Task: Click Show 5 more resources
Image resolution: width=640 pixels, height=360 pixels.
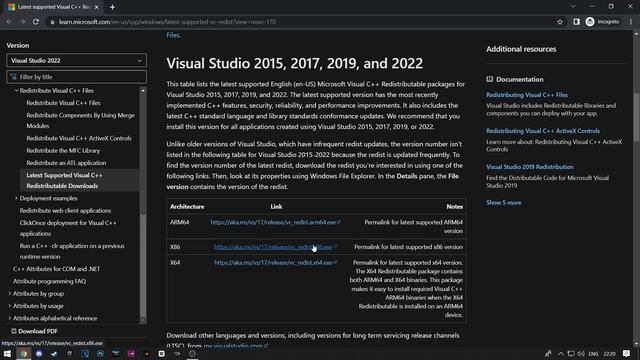Action: [504, 203]
